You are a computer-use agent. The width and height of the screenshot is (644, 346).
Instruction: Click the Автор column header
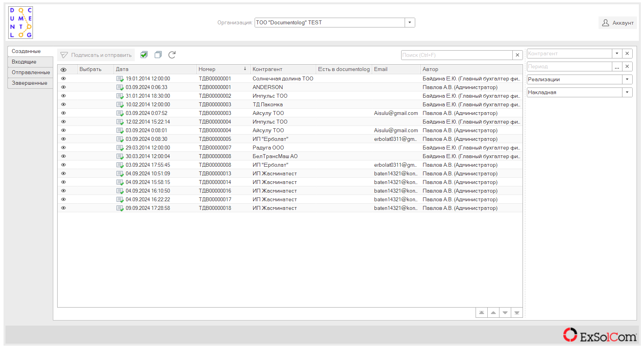tap(471, 69)
